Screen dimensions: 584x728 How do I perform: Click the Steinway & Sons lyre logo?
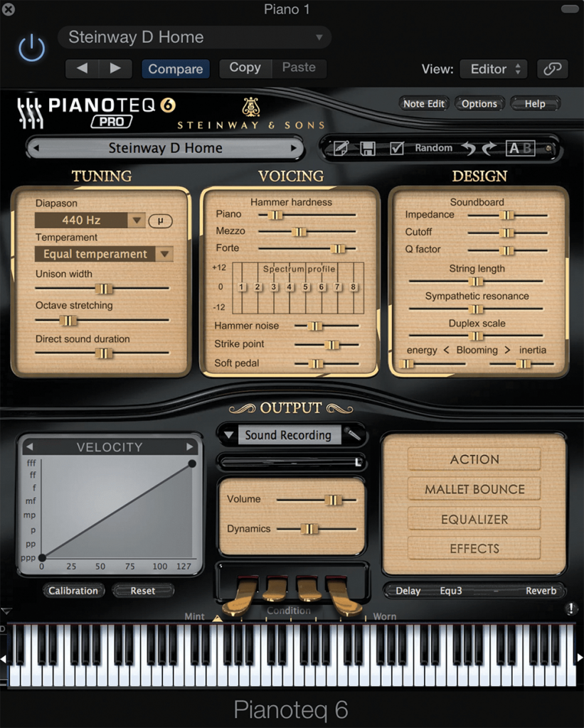(250, 107)
